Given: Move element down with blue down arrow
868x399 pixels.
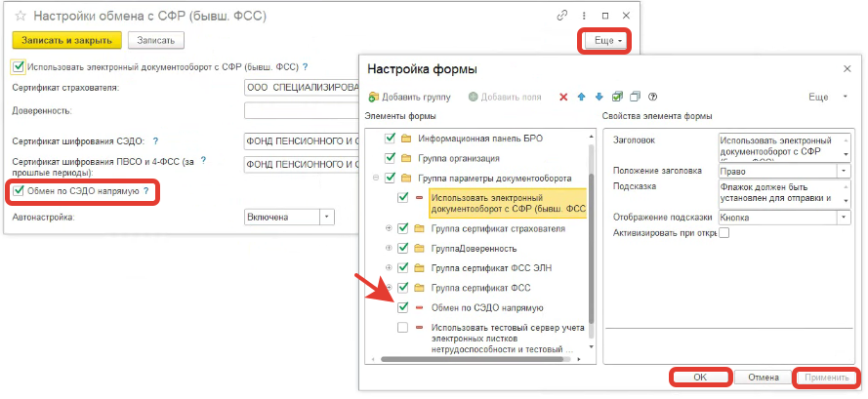Looking at the screenshot, I should [599, 97].
